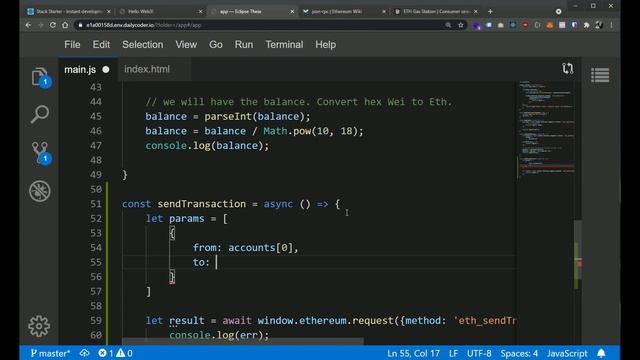Image resolution: width=640 pixels, height=360 pixels.
Task: Click the editor horizontal scrollbar
Action: point(242,340)
